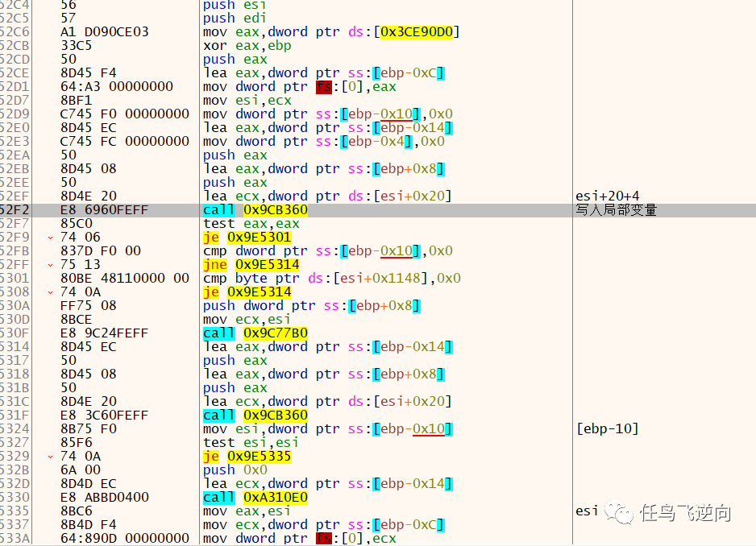
Task: Click the comment 写入局部变量
Action: pyautogui.click(x=617, y=210)
